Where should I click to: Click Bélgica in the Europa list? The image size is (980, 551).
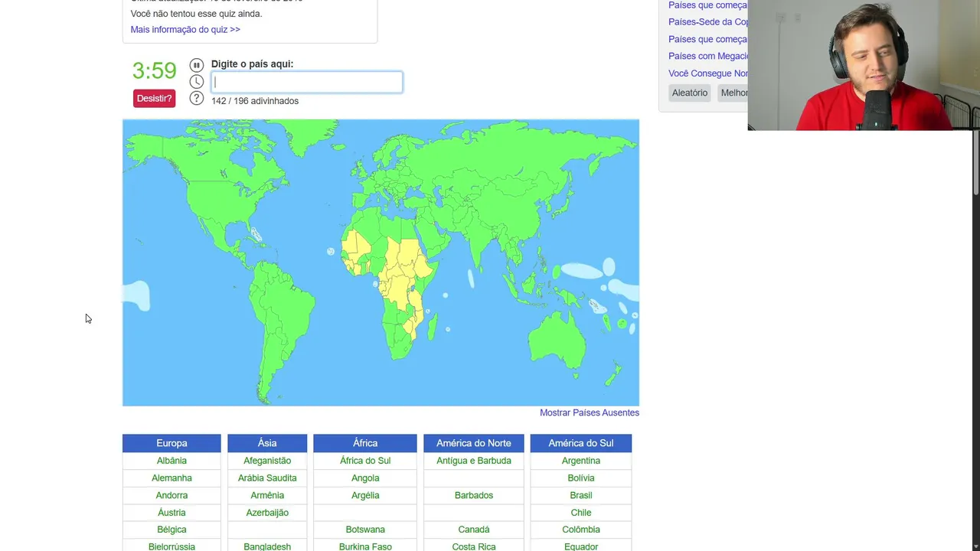(171, 530)
